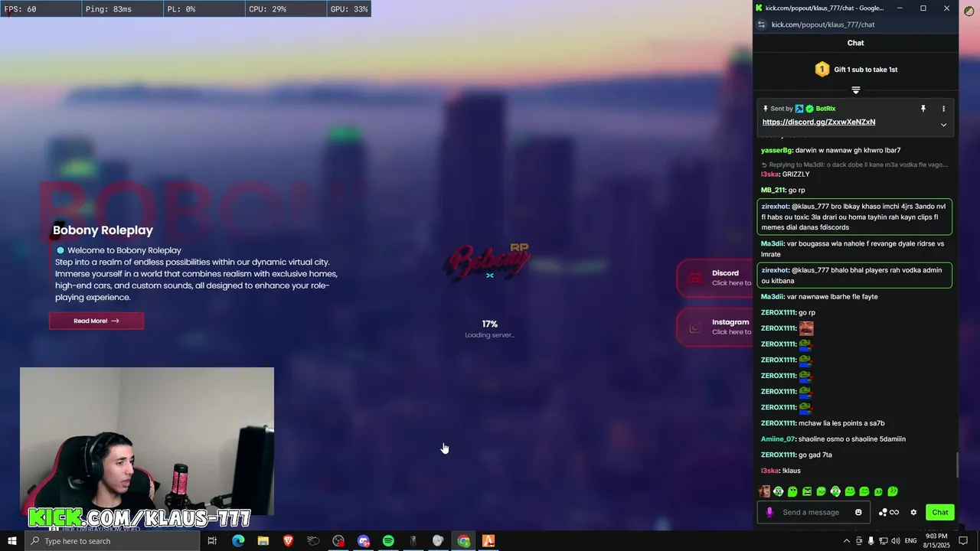The height and width of the screenshot is (551, 980).
Task: Select 'l3ska: !klaus' chat message
Action: (781, 471)
